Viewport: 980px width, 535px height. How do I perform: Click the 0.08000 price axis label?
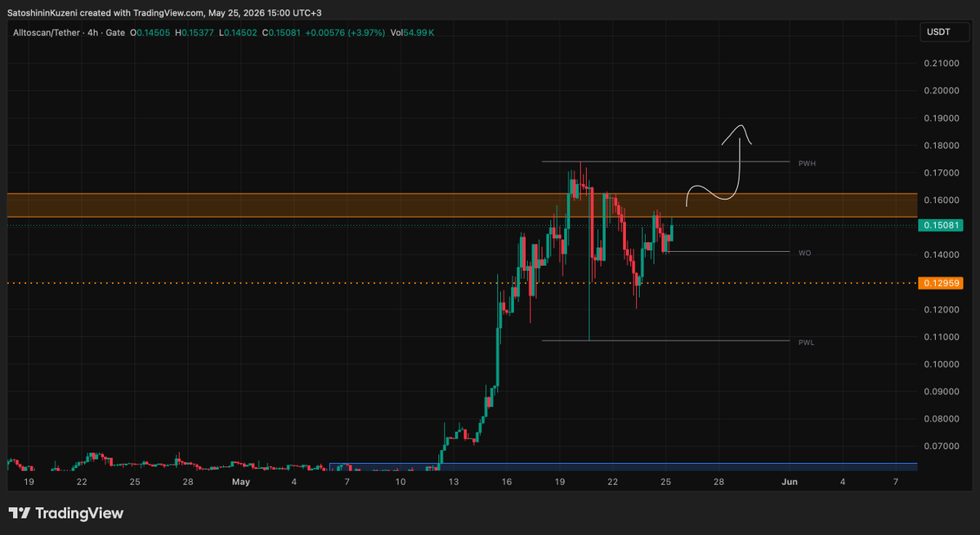(x=942, y=419)
